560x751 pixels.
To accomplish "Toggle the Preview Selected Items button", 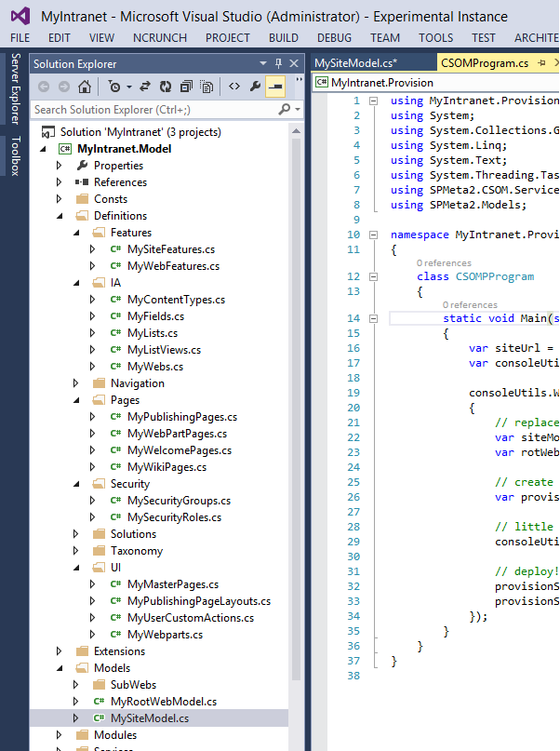I will click(275, 87).
